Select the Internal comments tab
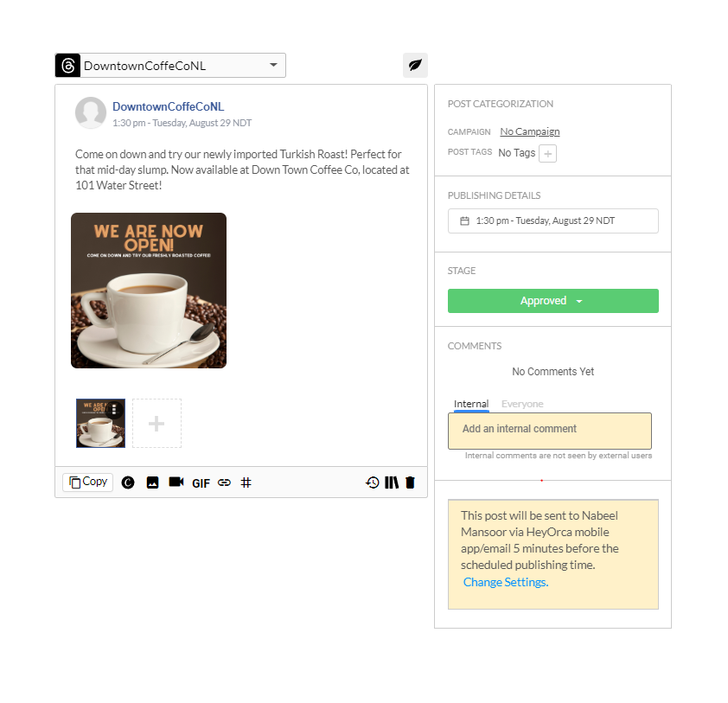 [x=471, y=404]
